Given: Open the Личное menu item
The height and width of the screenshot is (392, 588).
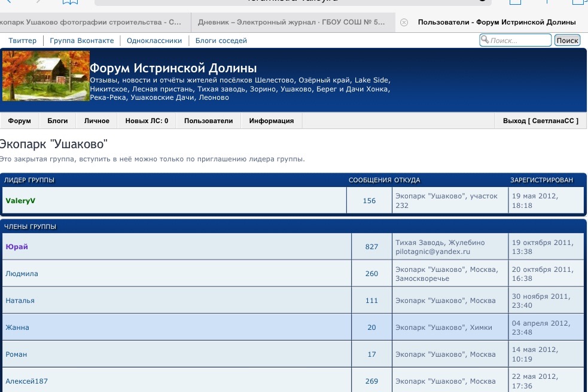Looking at the screenshot, I should (x=97, y=121).
